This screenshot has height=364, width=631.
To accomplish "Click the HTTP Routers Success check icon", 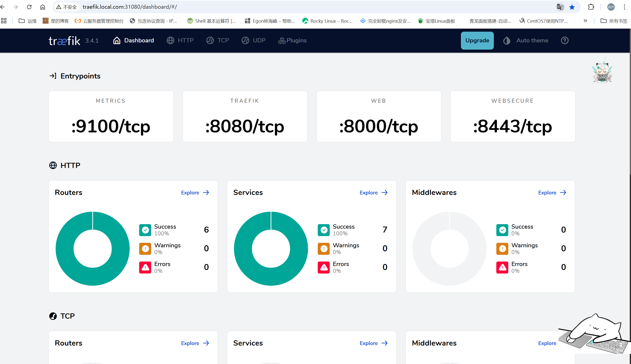I will click(145, 230).
